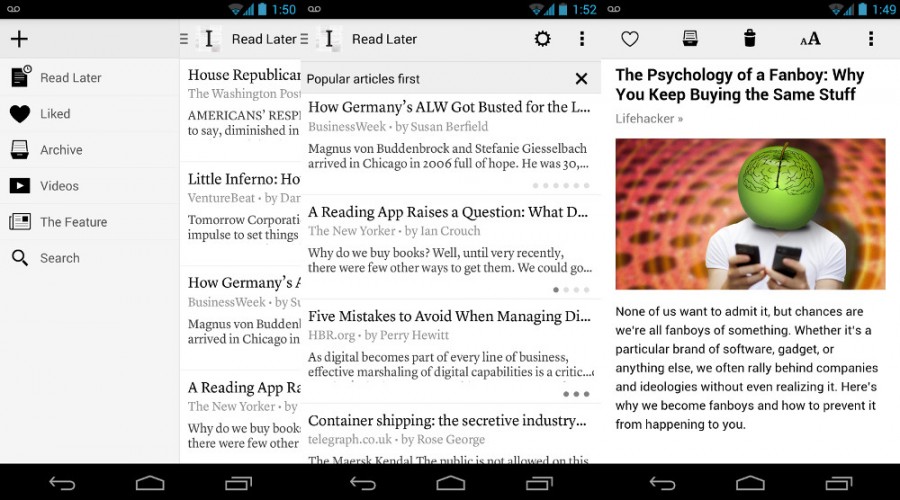Image resolution: width=900 pixels, height=500 pixels.
Task: Select Search in the sidebar
Action: pyautogui.click(x=59, y=258)
